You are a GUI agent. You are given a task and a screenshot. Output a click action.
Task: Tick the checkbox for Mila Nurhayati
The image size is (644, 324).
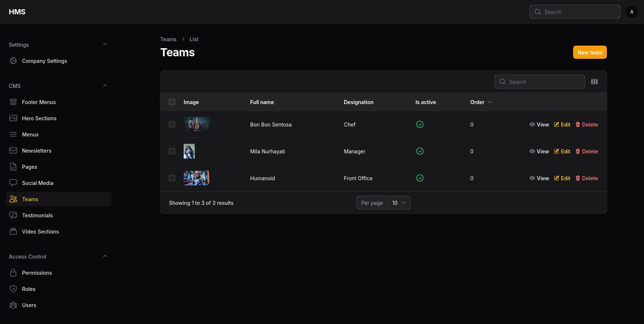click(172, 151)
